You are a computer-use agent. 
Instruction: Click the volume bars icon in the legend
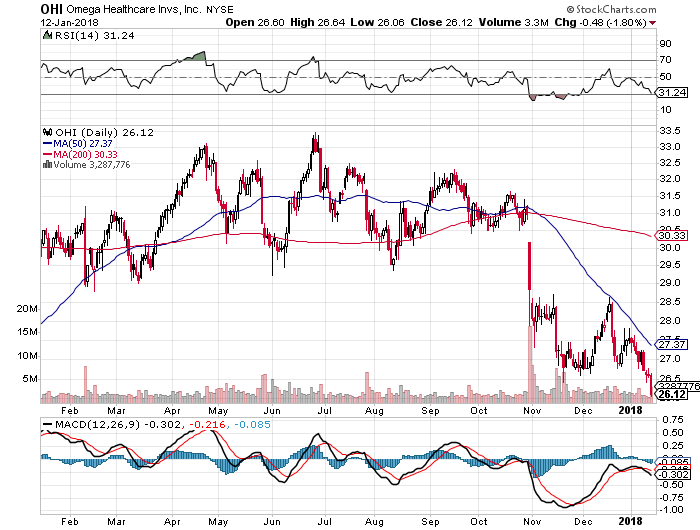click(x=47, y=165)
